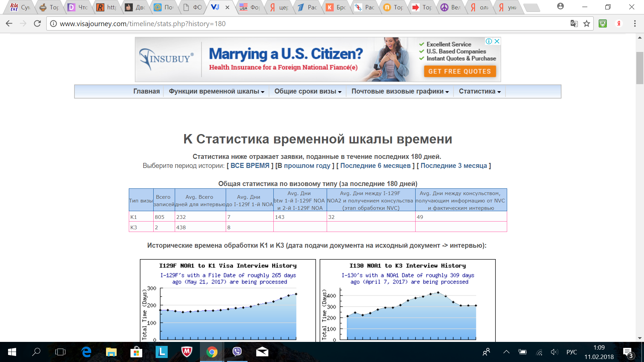Bookmark page with star icon
The height and width of the screenshot is (362, 644).
tap(586, 23)
